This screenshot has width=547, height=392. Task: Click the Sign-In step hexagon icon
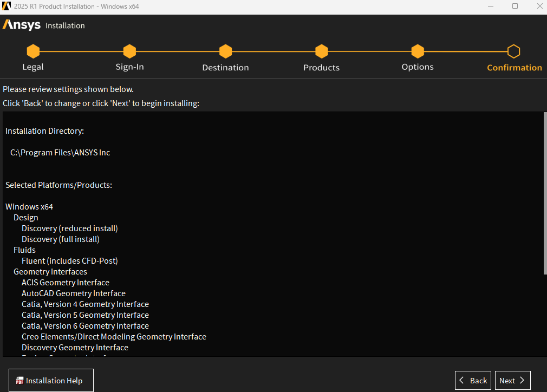coord(129,51)
